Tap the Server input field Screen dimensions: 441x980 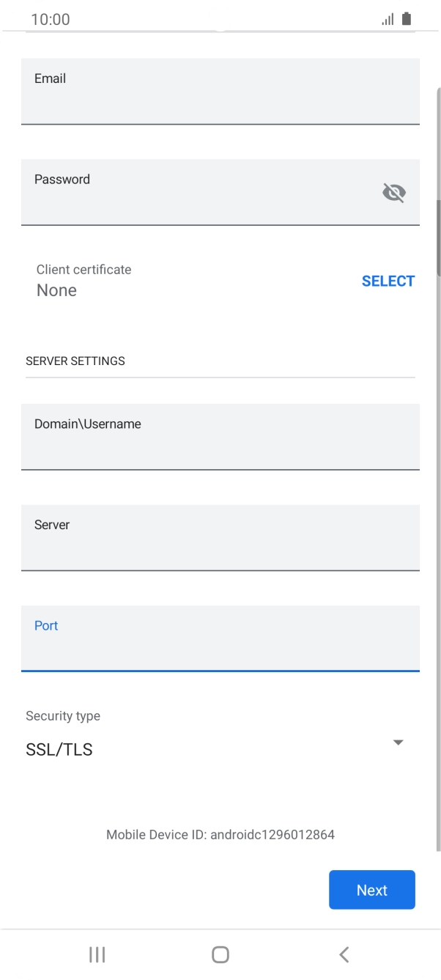(x=220, y=538)
